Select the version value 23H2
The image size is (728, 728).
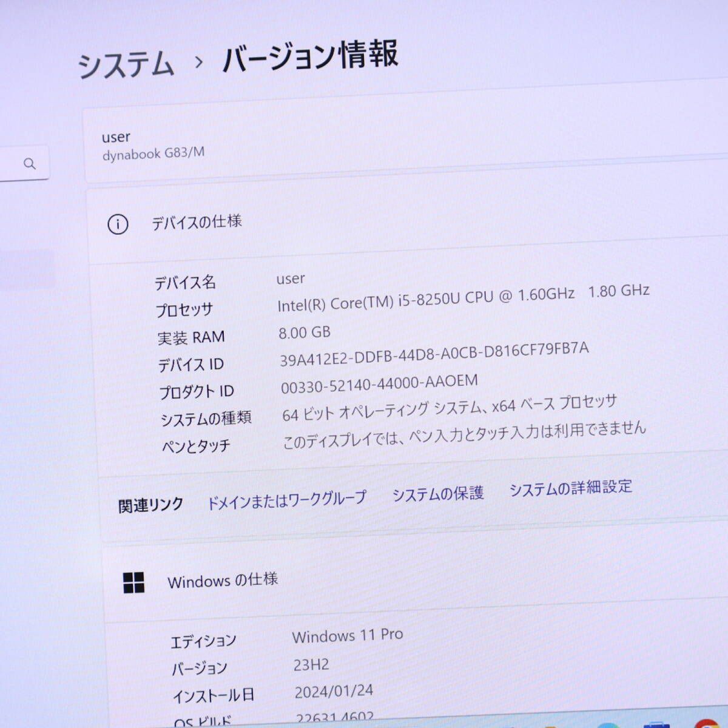point(311,665)
